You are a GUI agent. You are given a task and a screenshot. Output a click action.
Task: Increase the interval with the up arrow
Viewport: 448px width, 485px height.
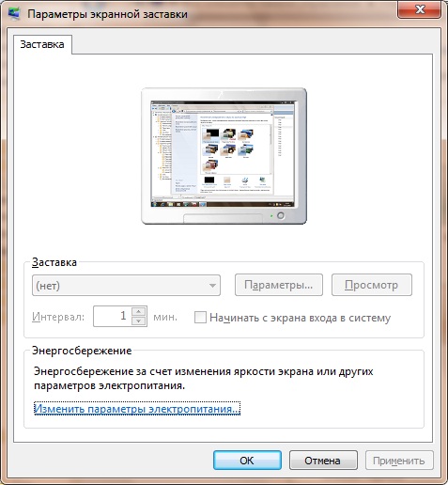pyautogui.click(x=139, y=311)
